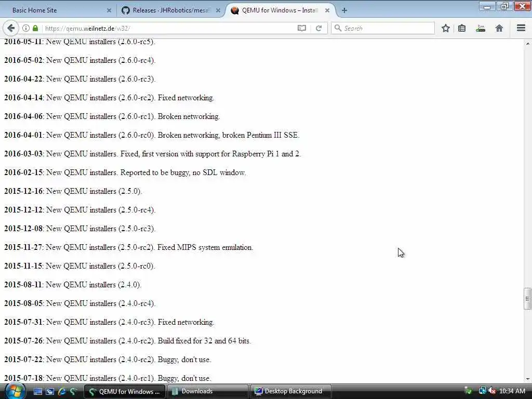Open the Windows Start orb

point(15,391)
